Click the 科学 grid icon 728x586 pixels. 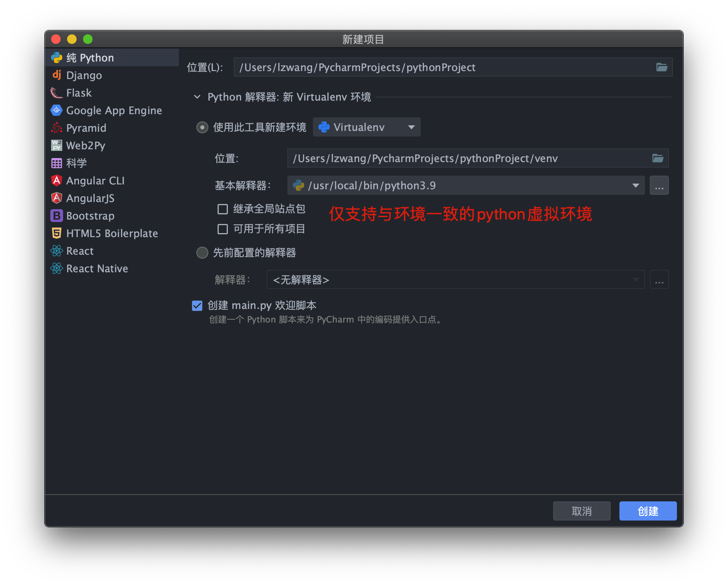pos(57,163)
